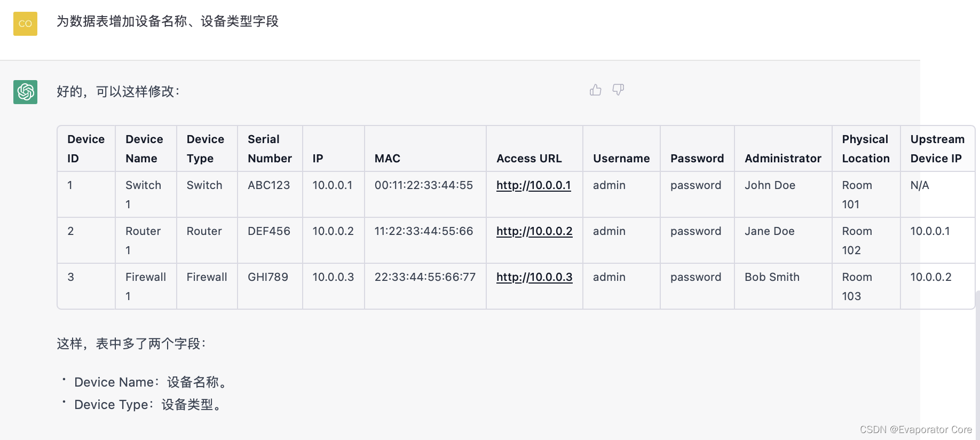Image resolution: width=980 pixels, height=440 pixels.
Task: Click the thumbs up feedback icon
Action: click(595, 90)
